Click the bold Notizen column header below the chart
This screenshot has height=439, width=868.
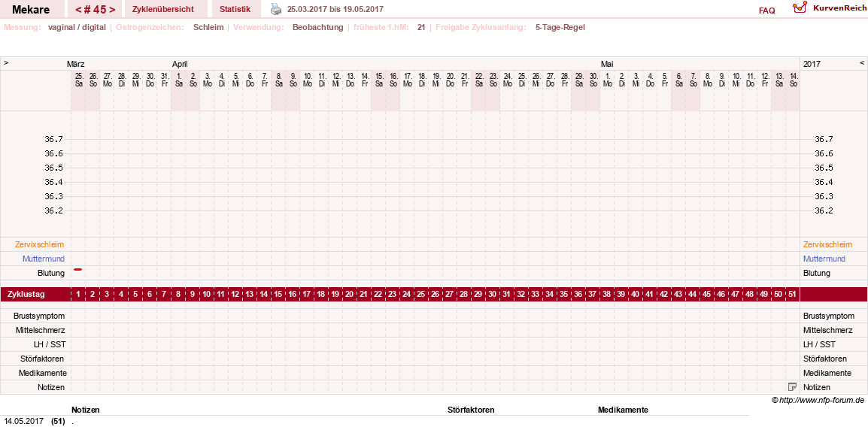85,410
